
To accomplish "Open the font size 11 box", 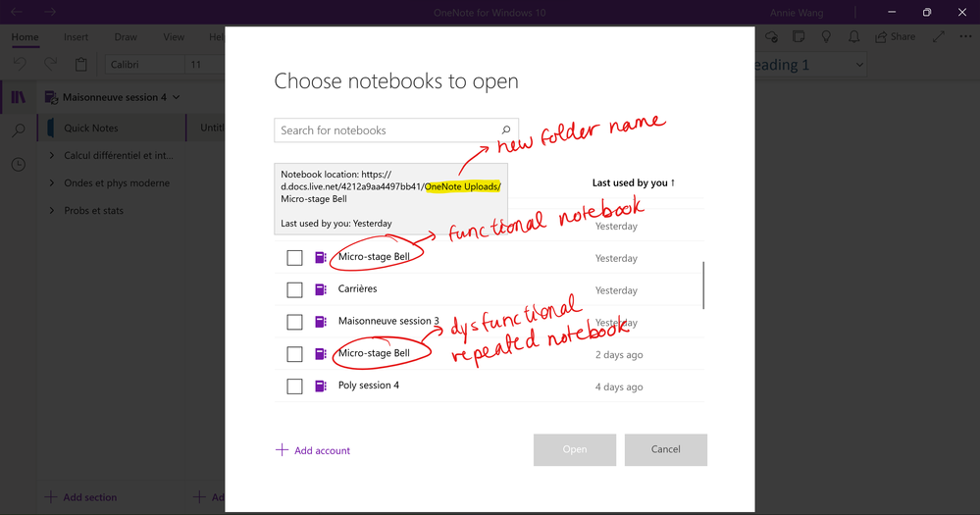I will click(205, 65).
